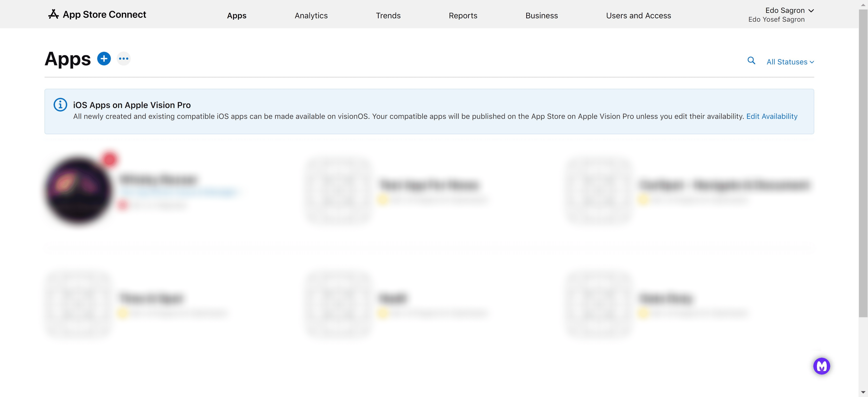Switch to the Reports tab
Screen dimensions: 868x397
463,16
